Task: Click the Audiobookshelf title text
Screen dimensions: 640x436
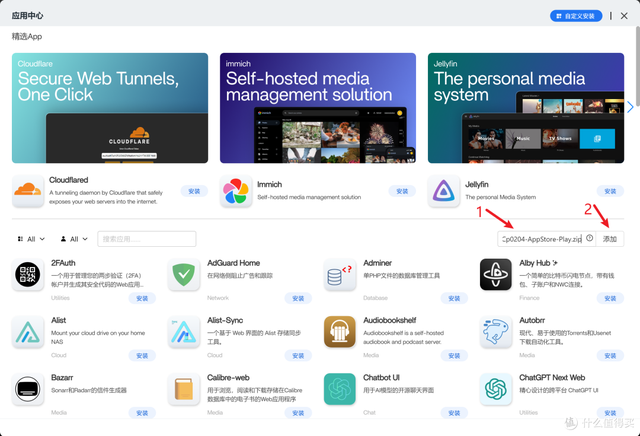Action: (390, 320)
